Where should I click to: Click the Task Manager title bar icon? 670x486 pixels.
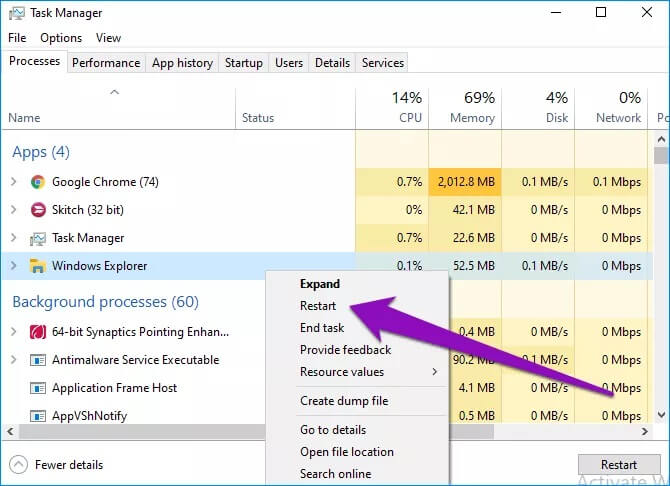click(x=16, y=13)
